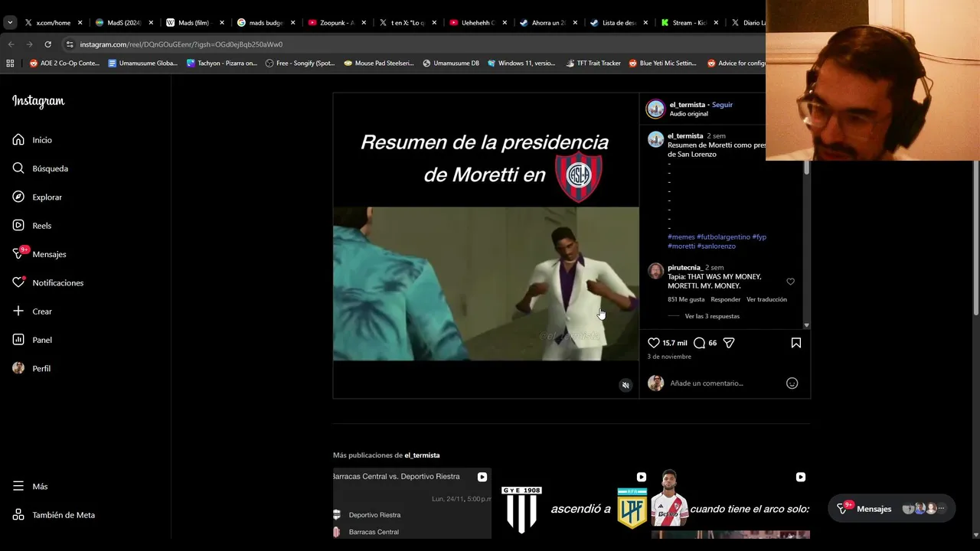Switch to the MadS (2024) tab
This screenshot has width=980, height=551.
pyautogui.click(x=122, y=23)
